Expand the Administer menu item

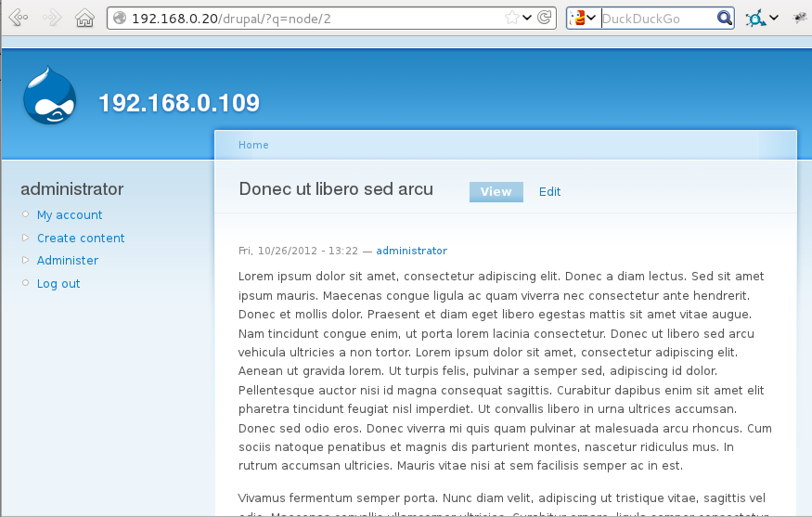point(68,261)
